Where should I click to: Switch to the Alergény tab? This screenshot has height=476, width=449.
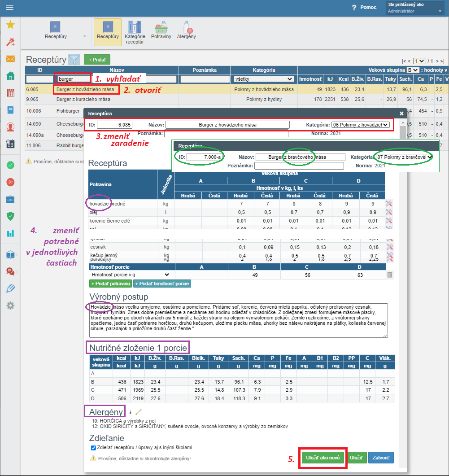tap(187, 31)
